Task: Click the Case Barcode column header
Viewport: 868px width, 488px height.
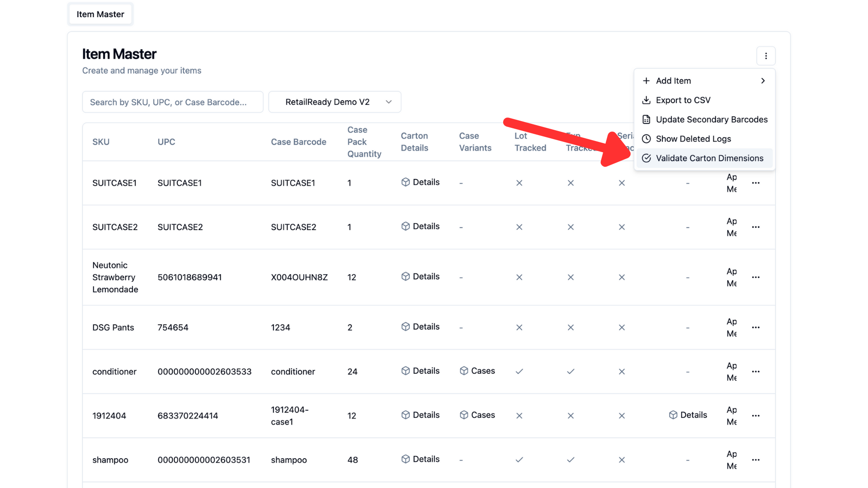Action: click(x=298, y=142)
